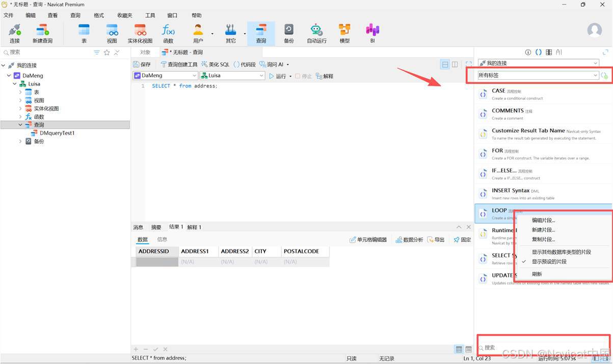Viewport: 613px width, 364px height.
Task: Click the user avatar profile icon
Action: pos(595,30)
